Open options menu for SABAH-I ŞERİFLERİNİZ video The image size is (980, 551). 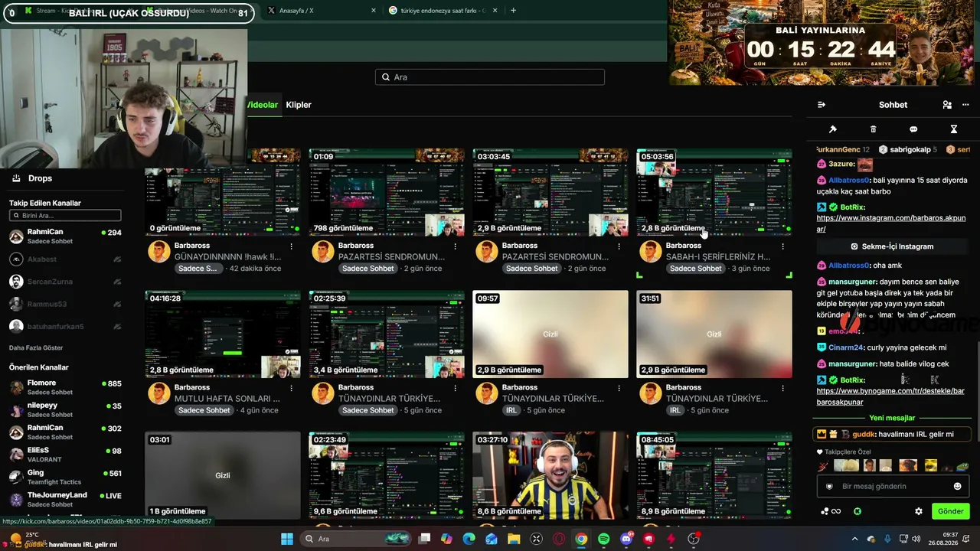pyautogui.click(x=783, y=246)
